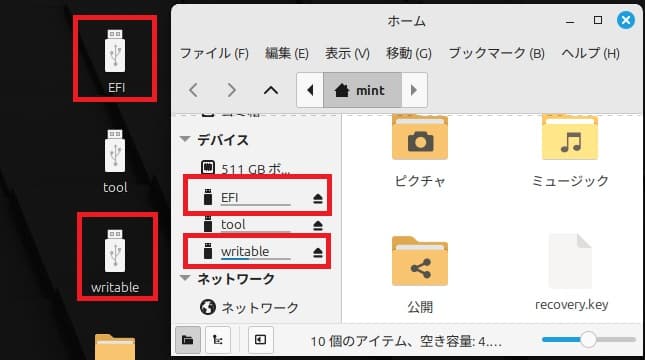Show places in the sidebar
Screen dimensions: 645x360
188,340
